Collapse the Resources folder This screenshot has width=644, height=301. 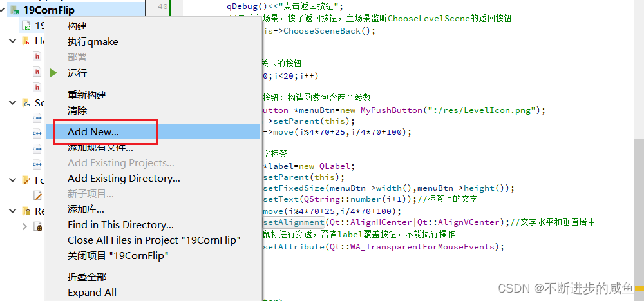pyautogui.click(x=13, y=211)
